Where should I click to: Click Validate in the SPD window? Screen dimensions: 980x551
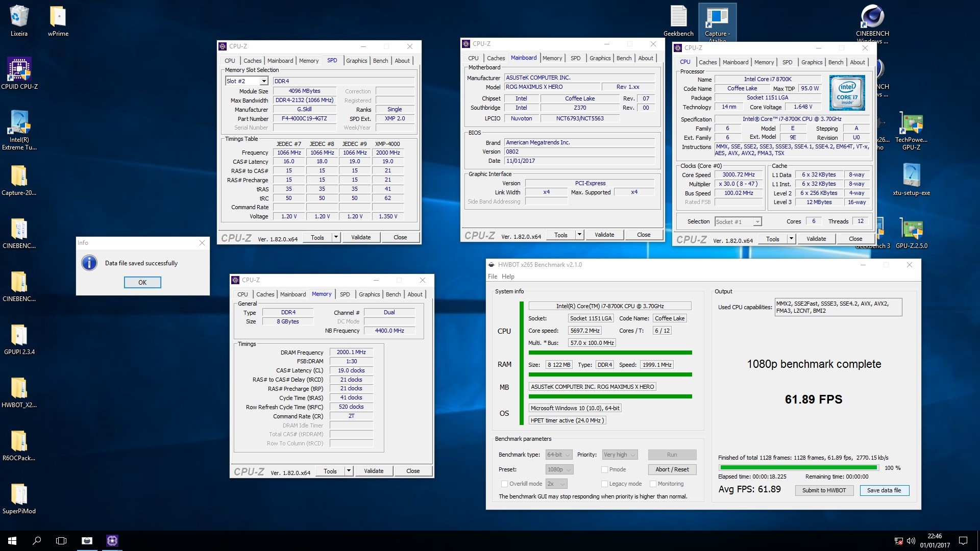tap(361, 237)
